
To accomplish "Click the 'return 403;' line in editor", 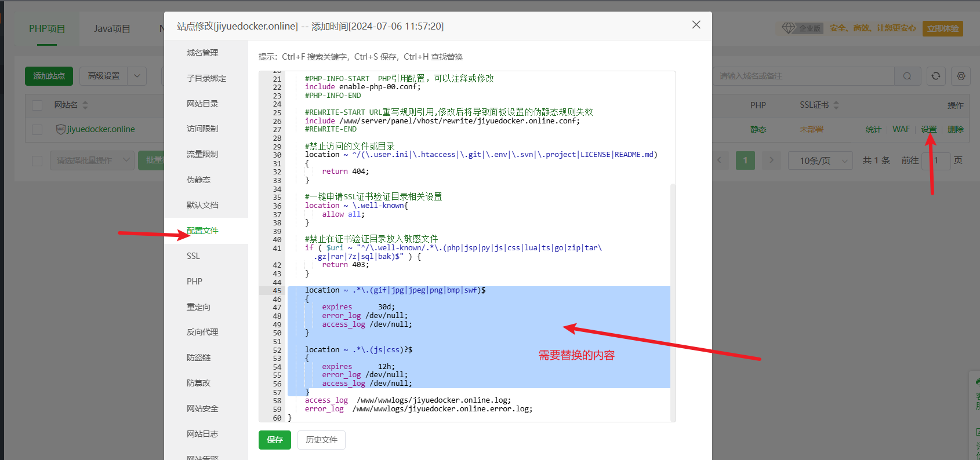I will [346, 265].
